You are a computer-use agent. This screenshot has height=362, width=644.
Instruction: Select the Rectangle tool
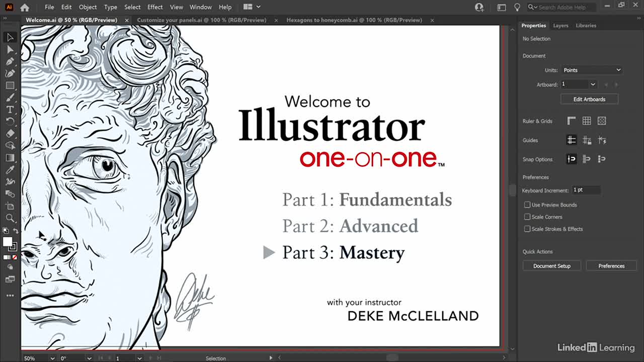(x=10, y=85)
